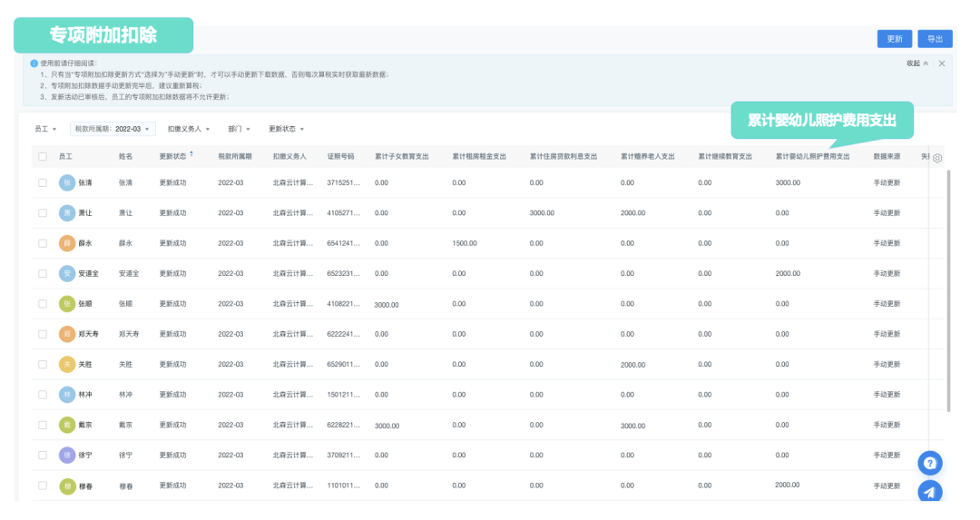The width and height of the screenshot is (980, 520).
Task: Click 徐宁's 手动更新 data source cell
Action: tap(887, 456)
